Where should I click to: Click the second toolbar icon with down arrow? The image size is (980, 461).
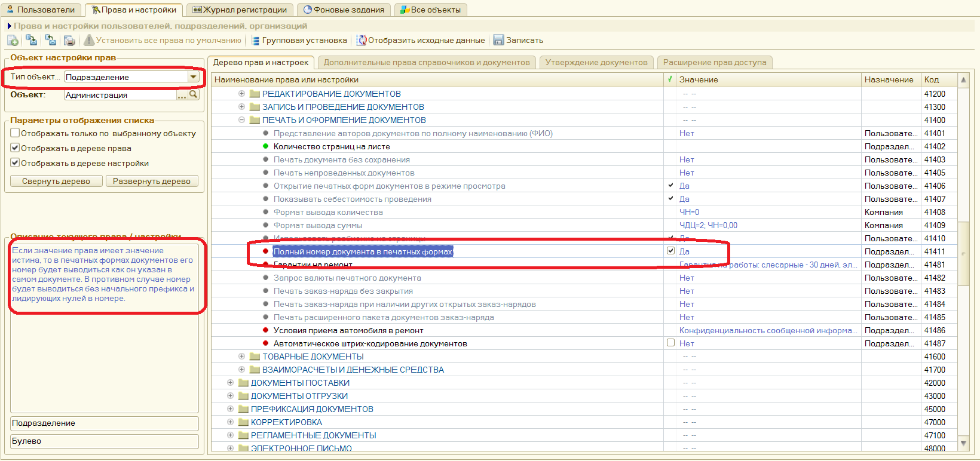tap(32, 40)
